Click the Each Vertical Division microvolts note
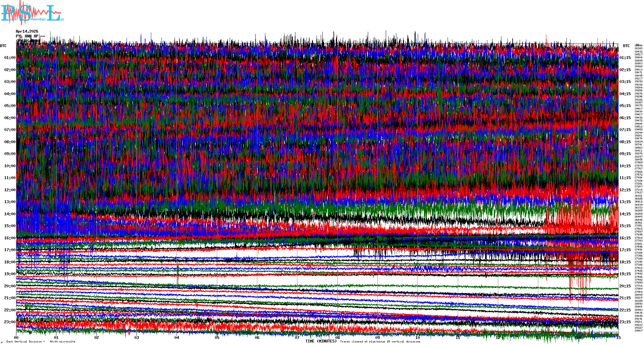The image size is (644, 346). tap(41, 342)
